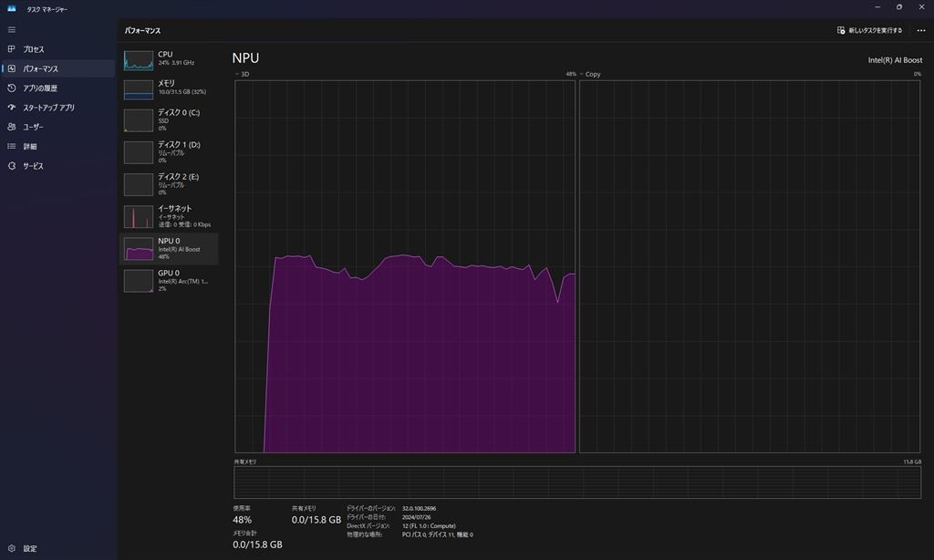The image size is (934, 560).
Task: Click 新しいタスクを実行する button
Action: click(870, 30)
